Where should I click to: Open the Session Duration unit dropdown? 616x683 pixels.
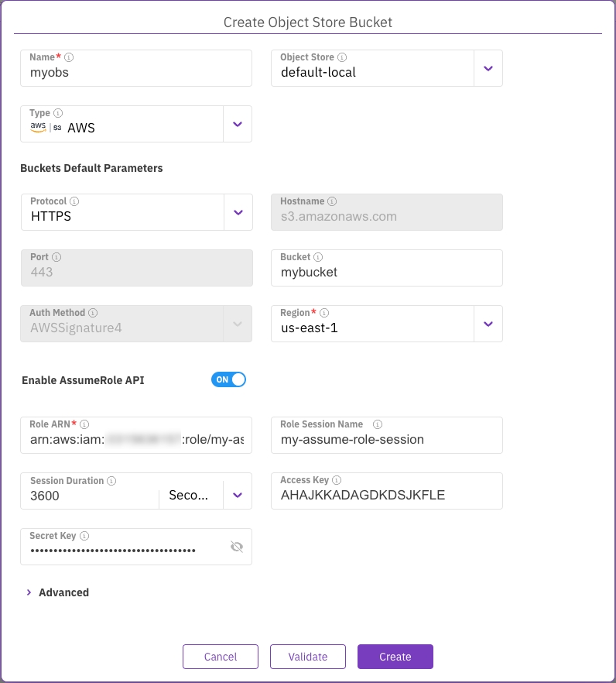238,496
